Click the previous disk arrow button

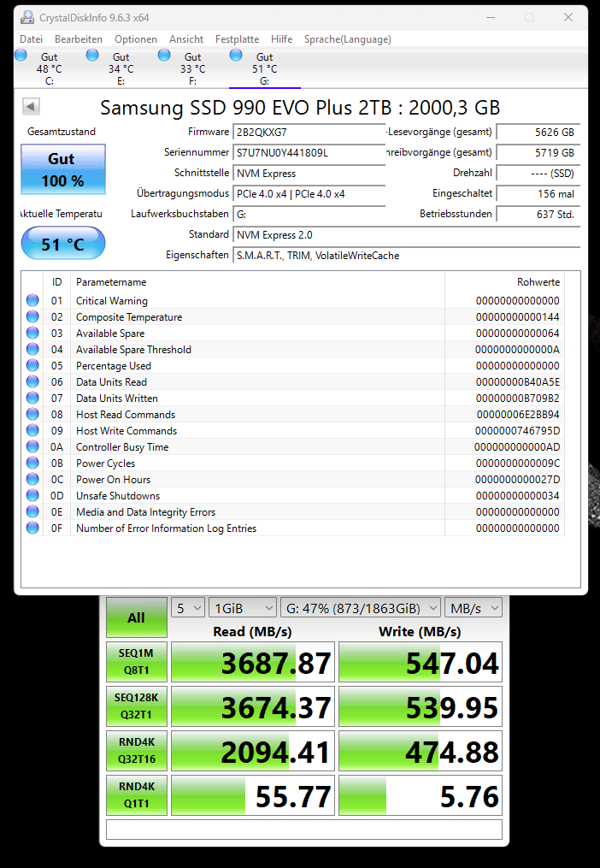[x=31, y=106]
